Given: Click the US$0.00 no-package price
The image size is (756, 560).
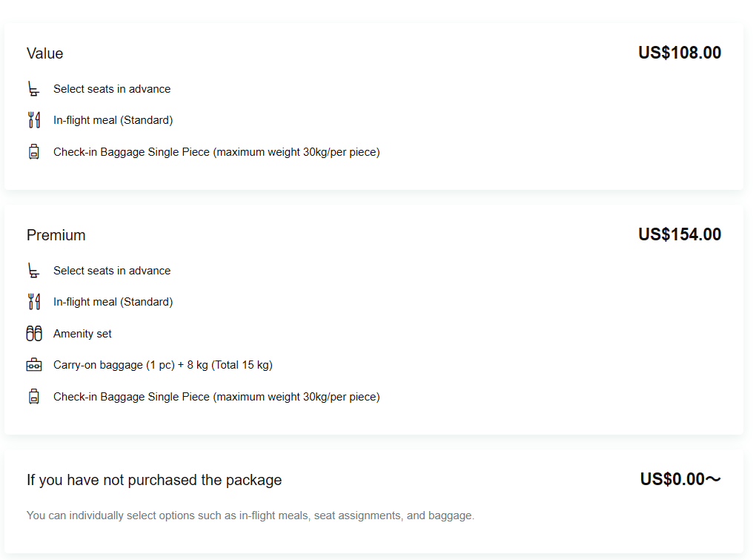Looking at the screenshot, I should (680, 479).
